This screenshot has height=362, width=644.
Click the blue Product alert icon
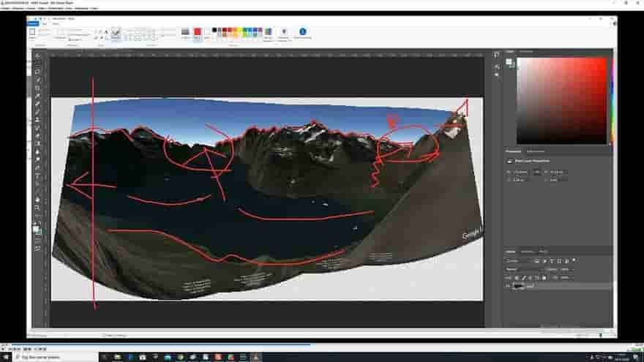pyautogui.click(x=302, y=33)
